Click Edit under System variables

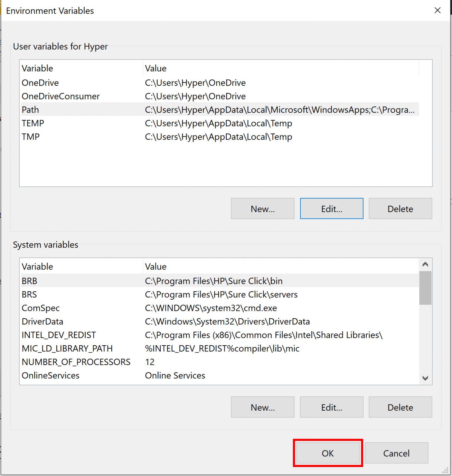(x=331, y=407)
